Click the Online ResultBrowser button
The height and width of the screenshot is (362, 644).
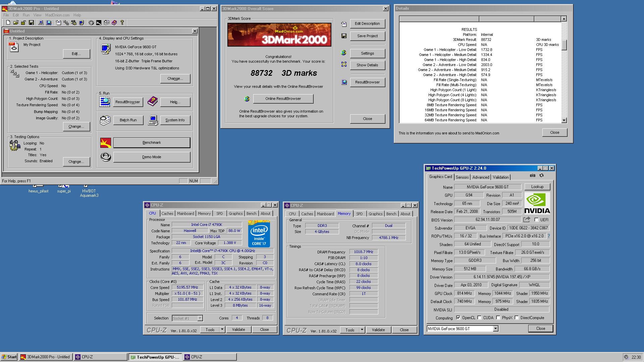click(x=283, y=99)
